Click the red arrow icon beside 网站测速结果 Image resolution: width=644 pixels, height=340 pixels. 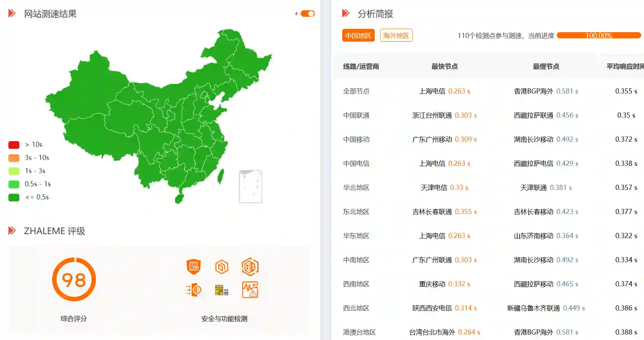pos(12,14)
